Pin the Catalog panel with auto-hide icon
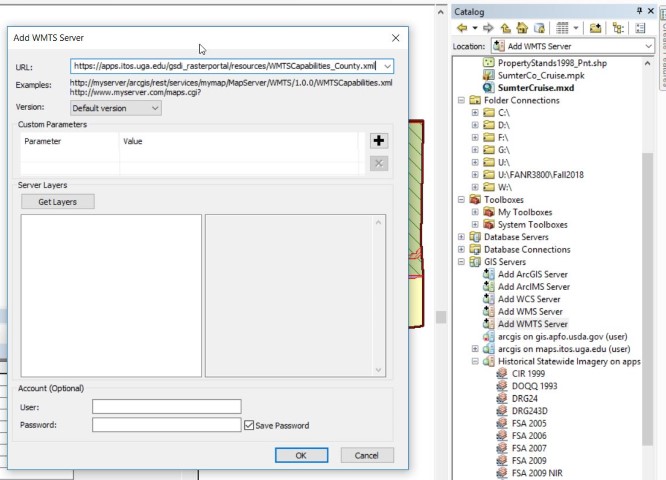666x480 pixels. pos(639,11)
